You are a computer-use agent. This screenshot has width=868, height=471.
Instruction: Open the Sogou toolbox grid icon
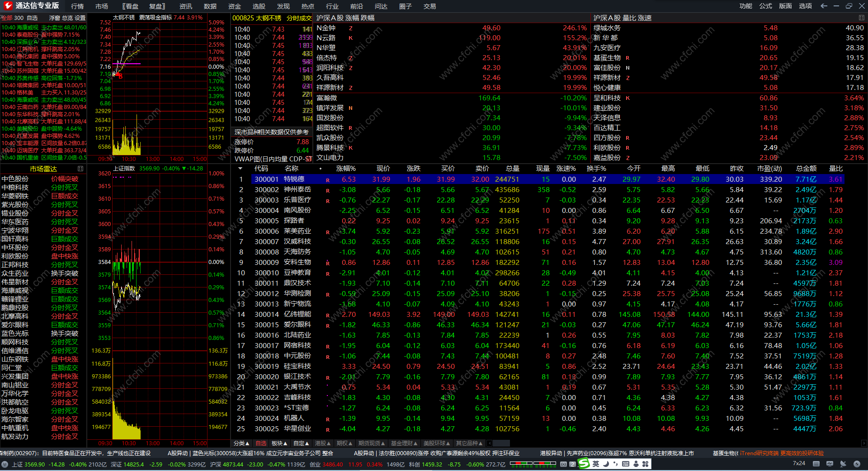pyautogui.click(x=645, y=464)
